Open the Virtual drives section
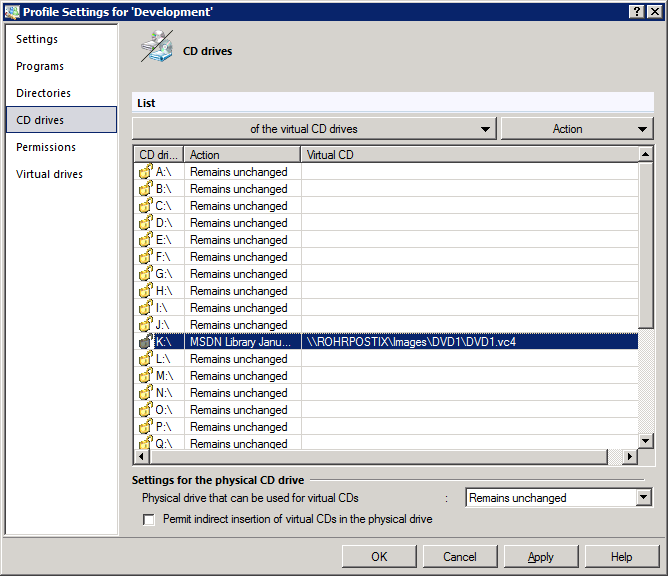This screenshot has height=576, width=668. (49, 174)
